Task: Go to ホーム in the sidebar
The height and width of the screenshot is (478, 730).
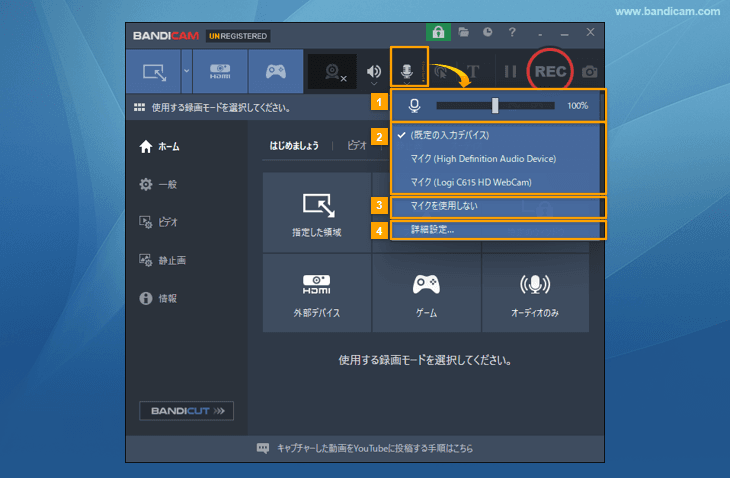Action: coord(159,147)
